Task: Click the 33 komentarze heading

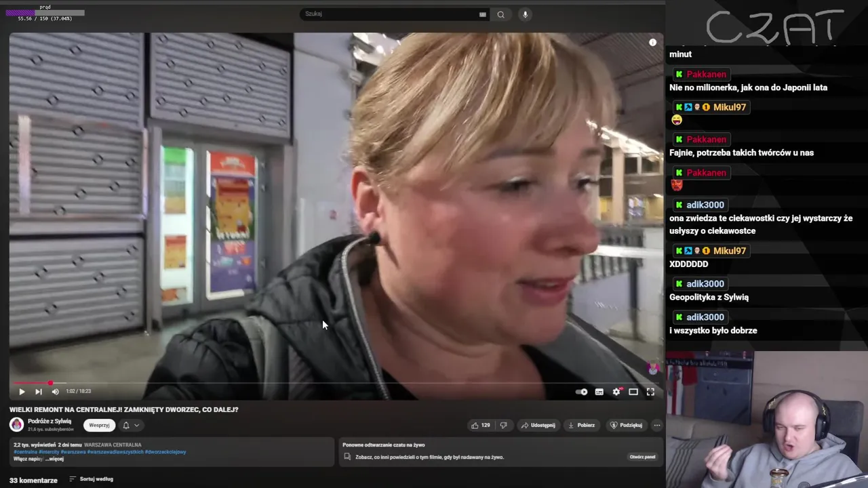Action: (x=33, y=480)
